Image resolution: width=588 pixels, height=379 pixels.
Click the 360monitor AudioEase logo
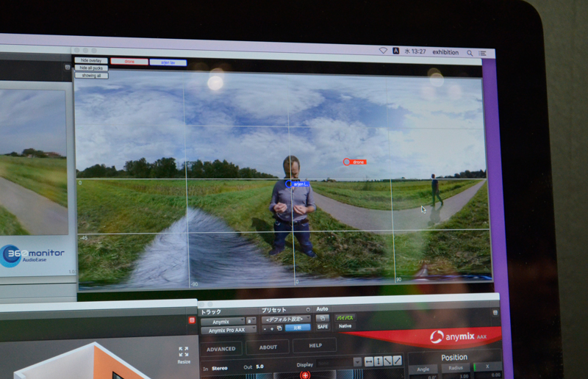tap(32, 256)
